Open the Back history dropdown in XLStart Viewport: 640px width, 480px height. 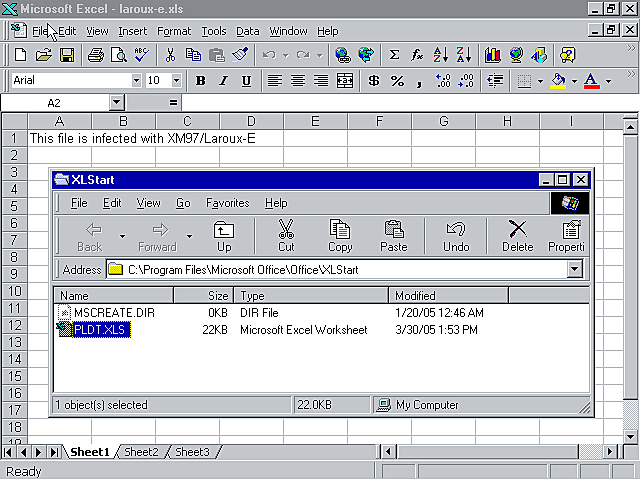122,236
